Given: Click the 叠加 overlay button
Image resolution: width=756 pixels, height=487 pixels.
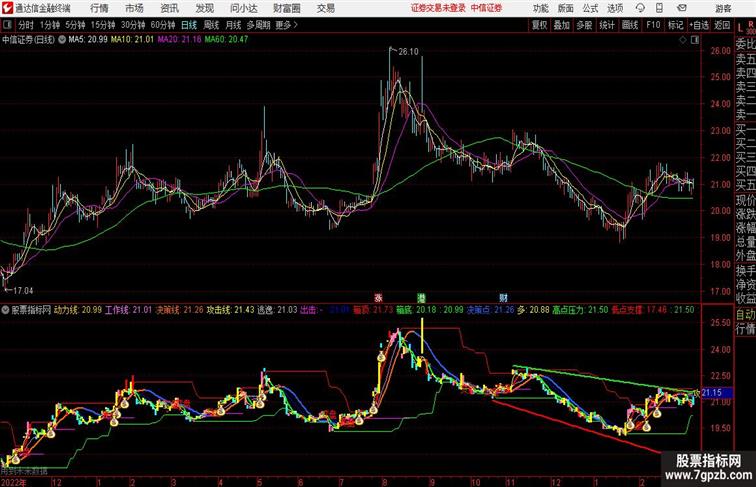Looking at the screenshot, I should coord(562,25).
